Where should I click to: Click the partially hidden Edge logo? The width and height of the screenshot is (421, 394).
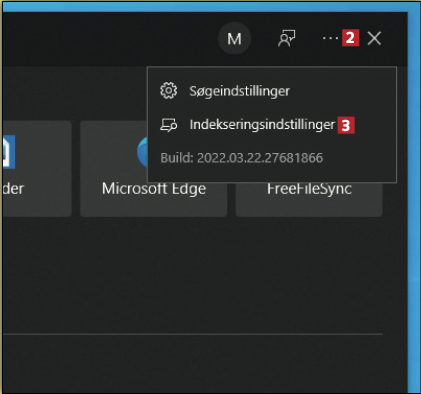(143, 152)
